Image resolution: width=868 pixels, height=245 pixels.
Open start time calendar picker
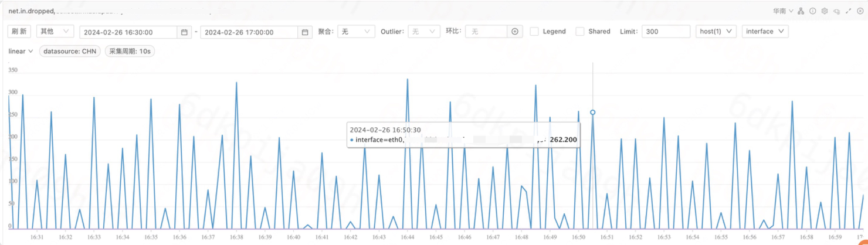coord(184,32)
